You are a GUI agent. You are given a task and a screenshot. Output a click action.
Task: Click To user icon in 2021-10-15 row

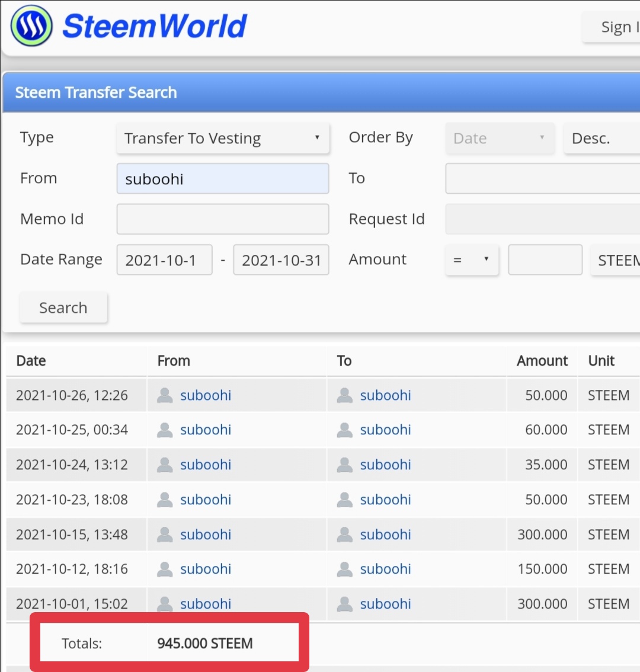click(345, 535)
